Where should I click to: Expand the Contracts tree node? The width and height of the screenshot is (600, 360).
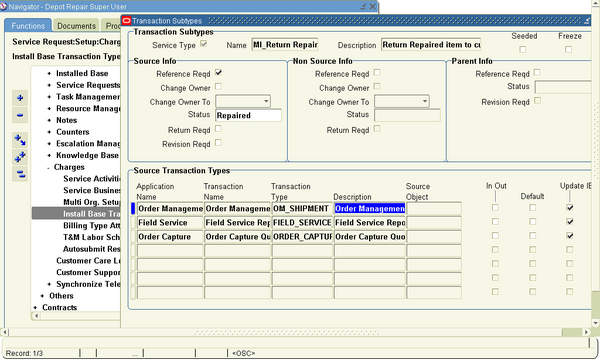click(35, 308)
